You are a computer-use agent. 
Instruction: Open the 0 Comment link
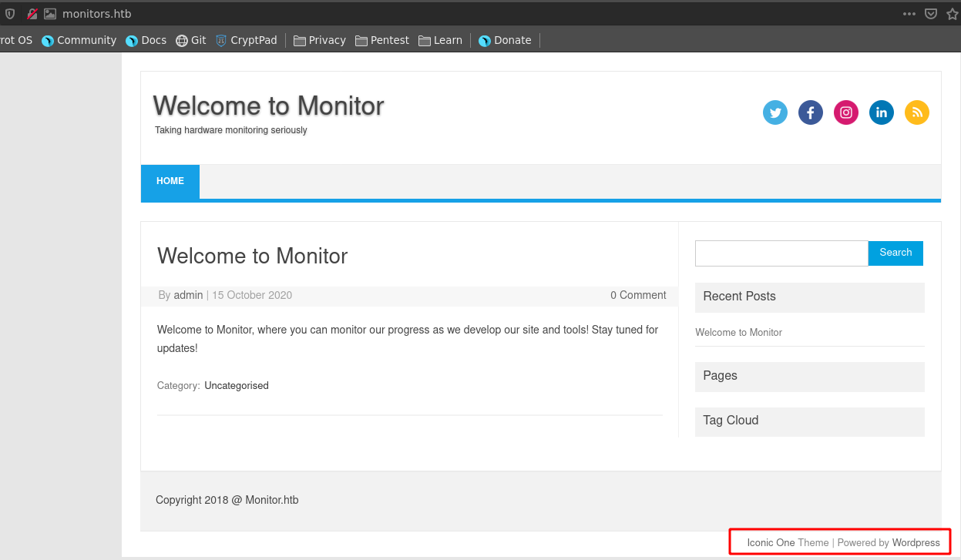tap(638, 295)
